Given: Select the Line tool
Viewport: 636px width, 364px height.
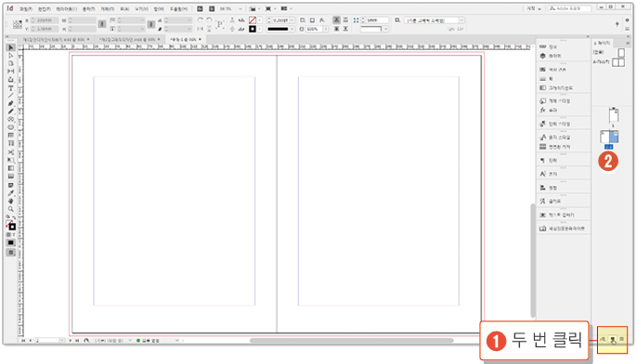Looking at the screenshot, I should point(11,96).
